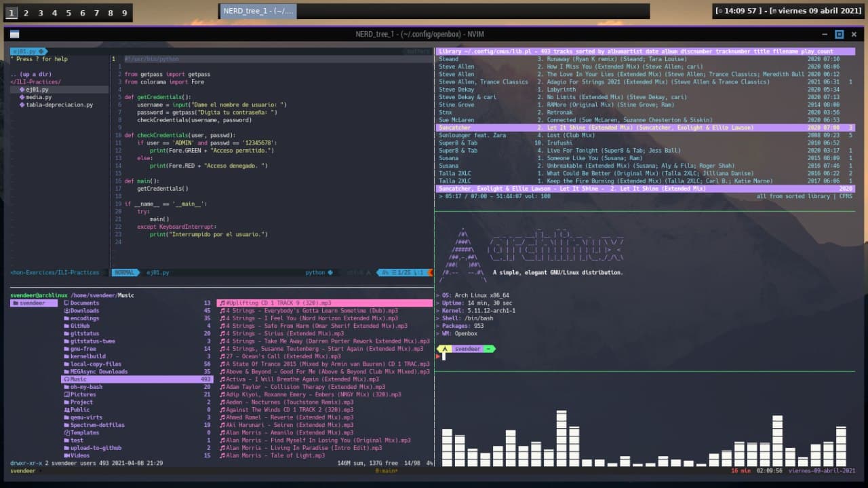Click the GitHub folder icon in ranger
Viewport: 868px width, 488px height.
66,326
